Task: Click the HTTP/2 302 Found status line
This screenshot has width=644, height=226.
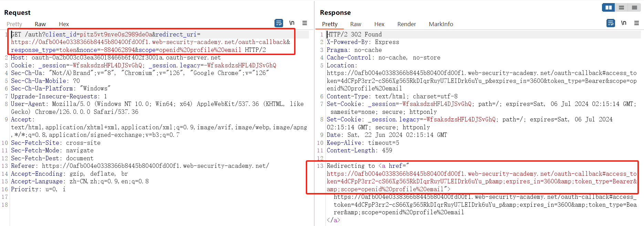Action: pos(354,34)
